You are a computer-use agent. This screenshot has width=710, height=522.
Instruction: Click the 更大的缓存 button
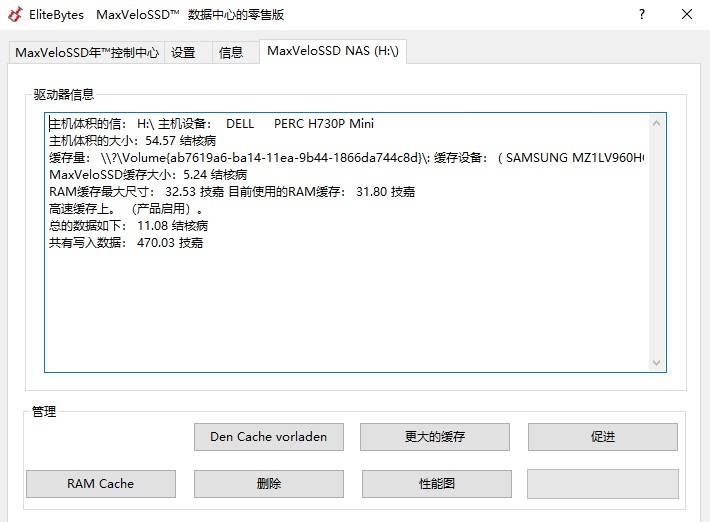[x=435, y=437]
